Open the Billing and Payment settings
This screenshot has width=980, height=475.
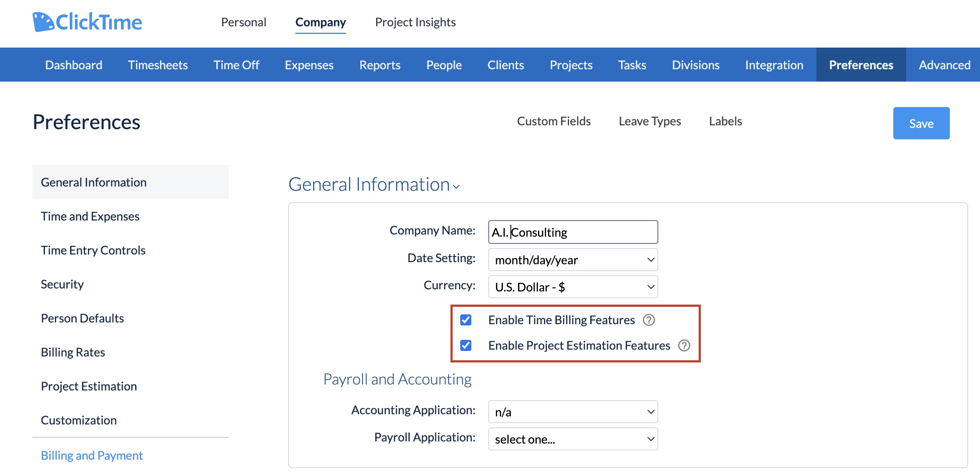point(91,455)
